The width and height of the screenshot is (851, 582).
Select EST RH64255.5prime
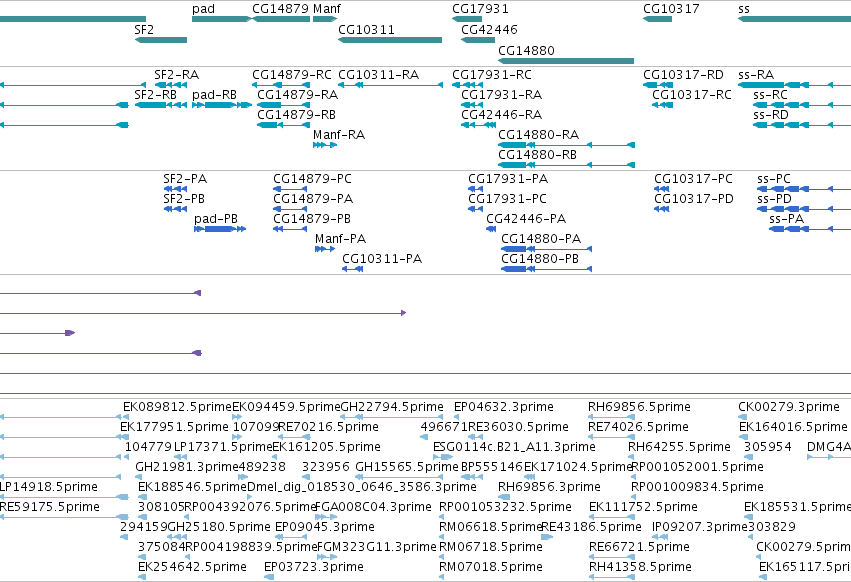[x=679, y=447]
